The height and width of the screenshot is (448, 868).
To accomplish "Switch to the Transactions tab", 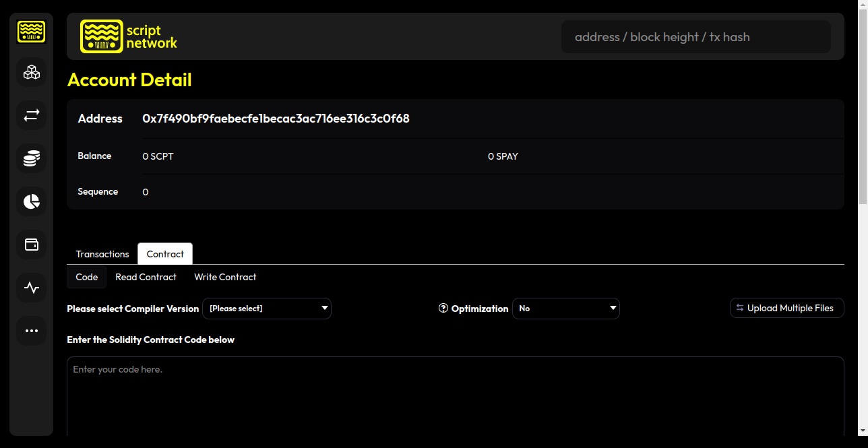I will [102, 254].
